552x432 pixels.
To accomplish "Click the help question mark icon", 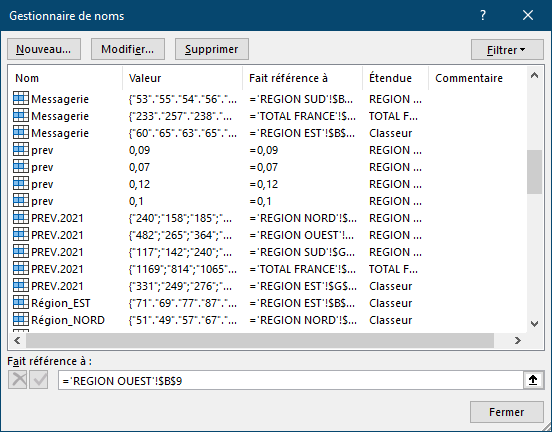I will coord(483,15).
